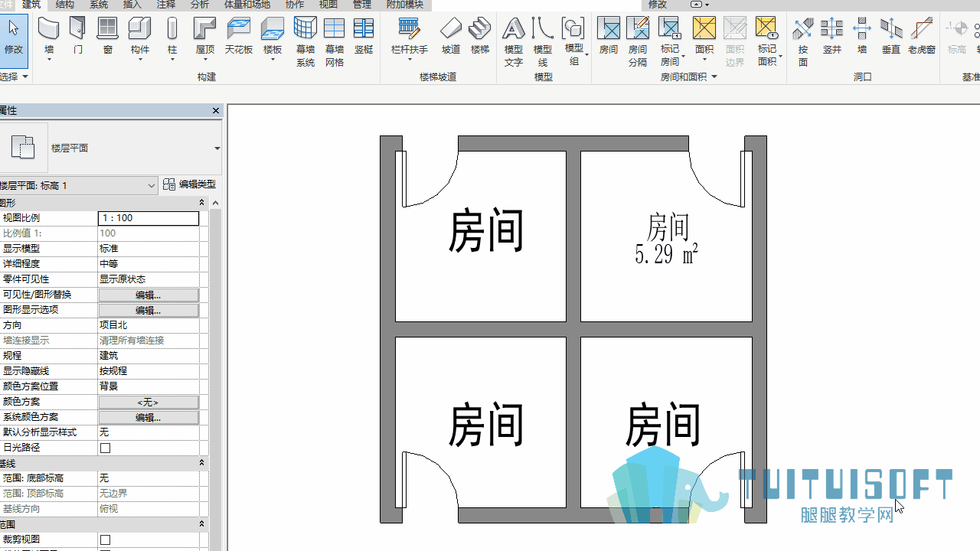The width and height of the screenshot is (980, 551).
Task: Select the Floor (楼板) tool
Action: (x=273, y=38)
